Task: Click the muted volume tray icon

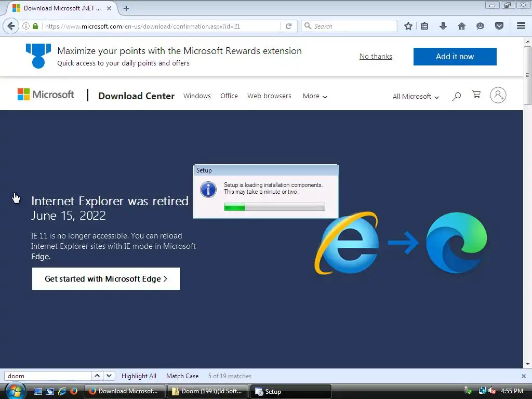Action: point(492,391)
